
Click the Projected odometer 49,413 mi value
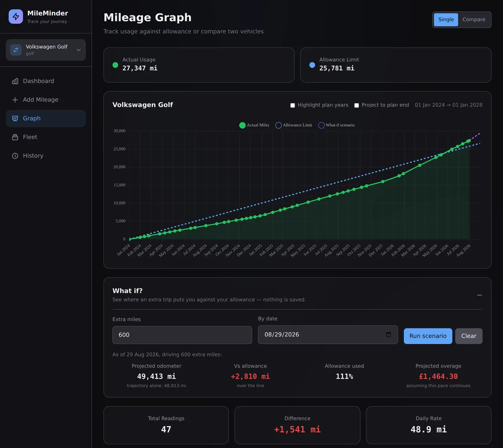click(156, 376)
